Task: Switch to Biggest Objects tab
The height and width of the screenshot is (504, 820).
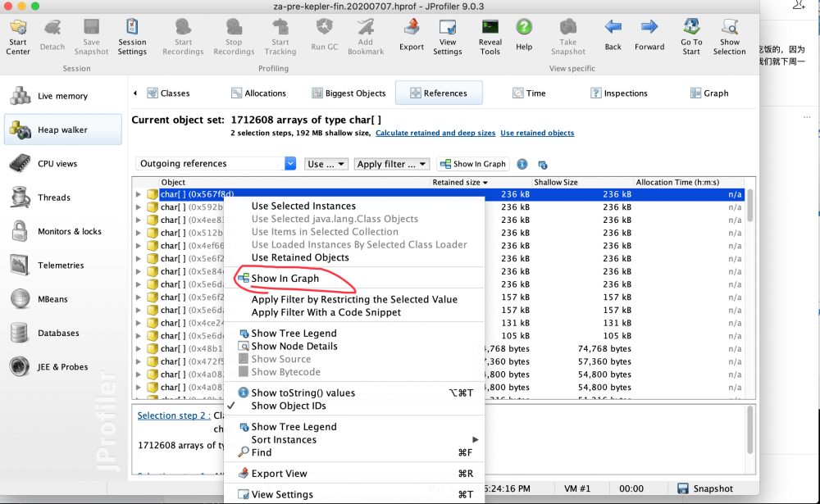Action: pos(348,93)
